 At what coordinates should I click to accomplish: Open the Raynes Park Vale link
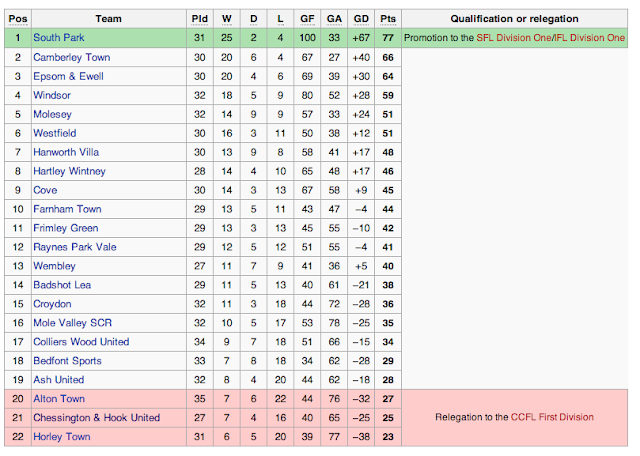coord(75,247)
